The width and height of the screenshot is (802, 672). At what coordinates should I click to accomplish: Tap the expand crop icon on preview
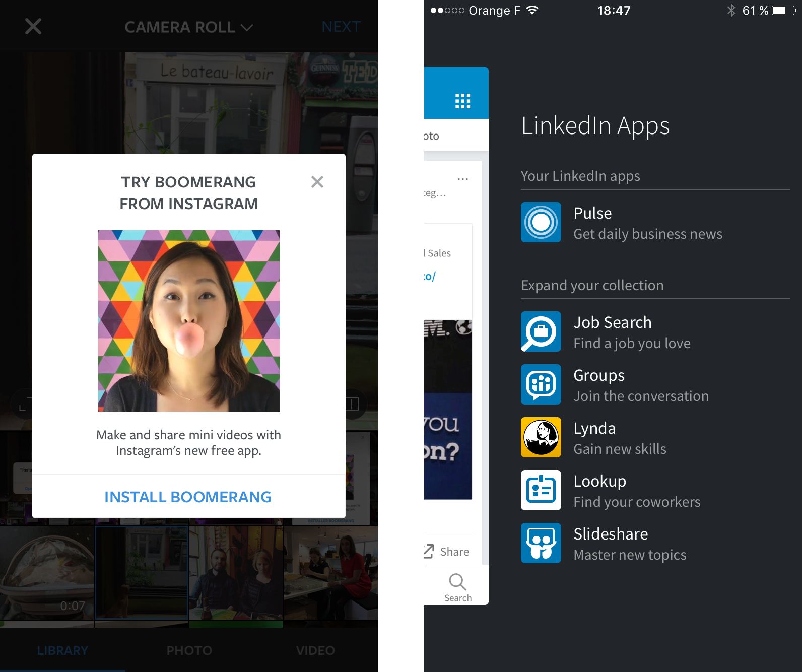22,405
